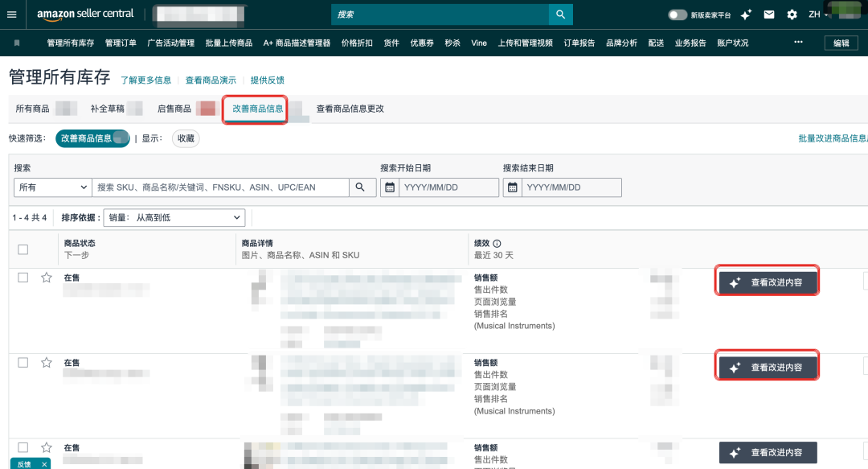
Task: Click 查看改进内容 for the second product
Action: [768, 368]
